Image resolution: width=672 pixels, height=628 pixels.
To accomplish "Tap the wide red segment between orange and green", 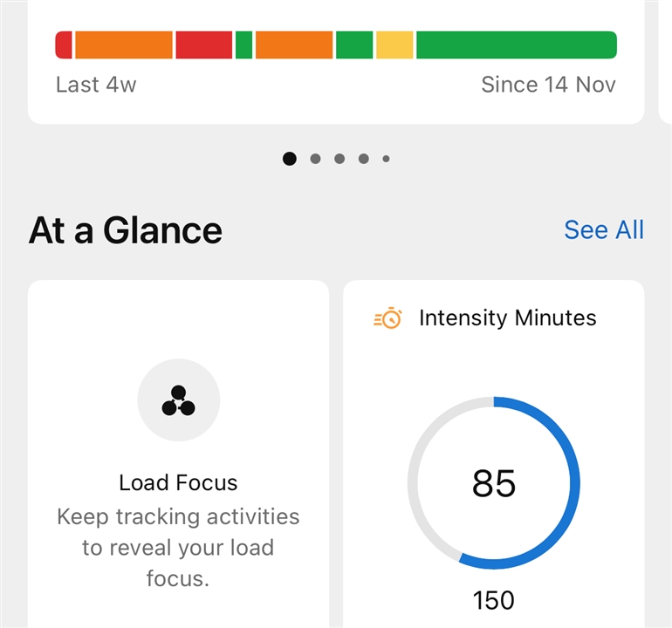I will 204,44.
